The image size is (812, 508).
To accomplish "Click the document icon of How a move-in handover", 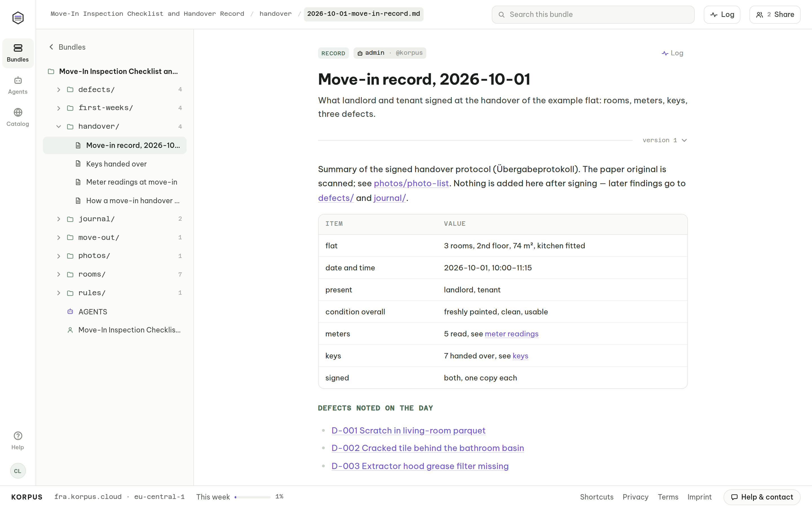I will coord(78,201).
